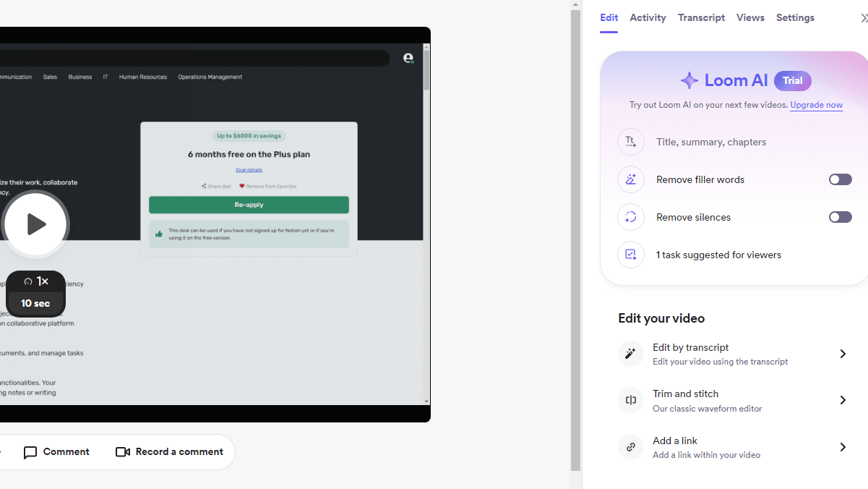Click the Trial badge
The height and width of the screenshot is (489, 868).
point(793,81)
